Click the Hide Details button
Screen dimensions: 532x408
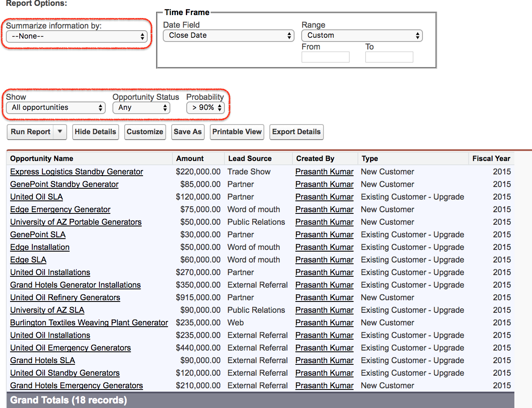95,132
